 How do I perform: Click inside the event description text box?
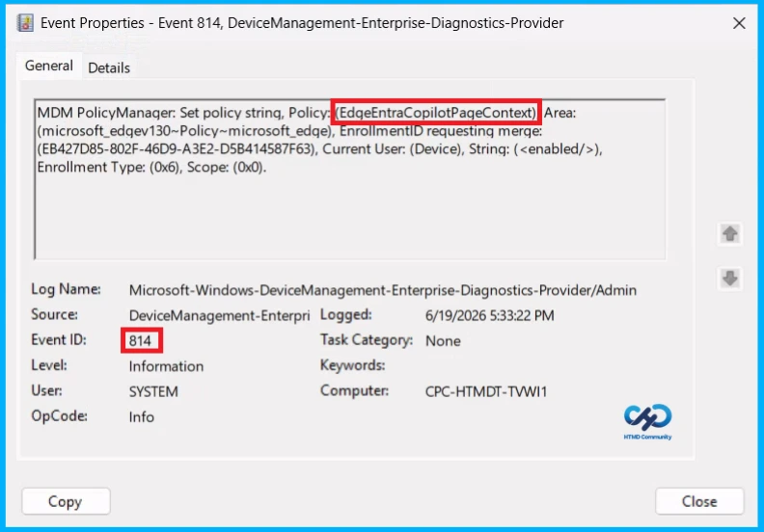350,179
